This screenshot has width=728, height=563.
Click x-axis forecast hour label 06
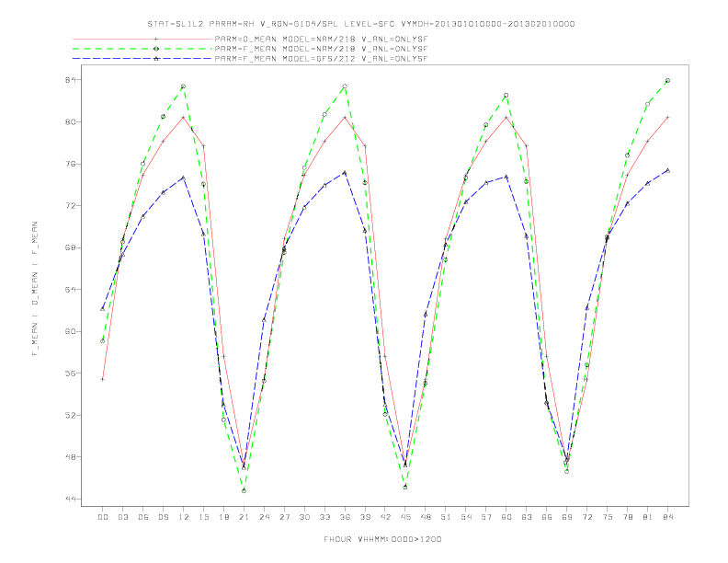pyautogui.click(x=143, y=517)
